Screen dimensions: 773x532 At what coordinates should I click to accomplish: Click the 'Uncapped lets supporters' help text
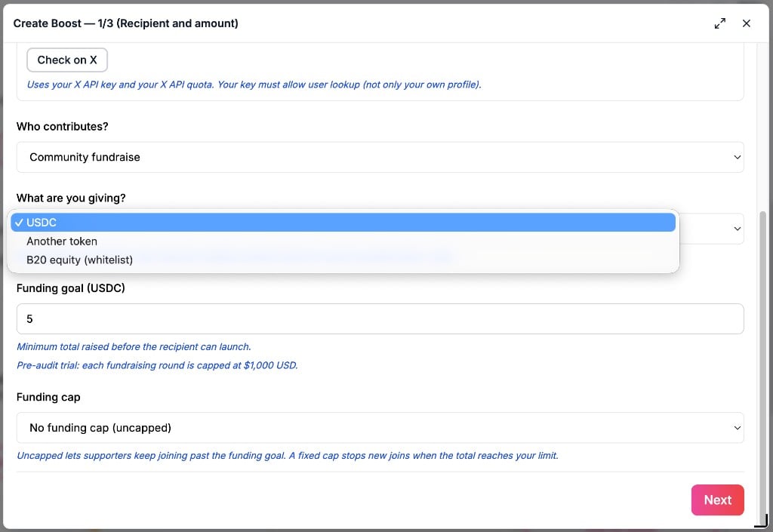click(288, 456)
